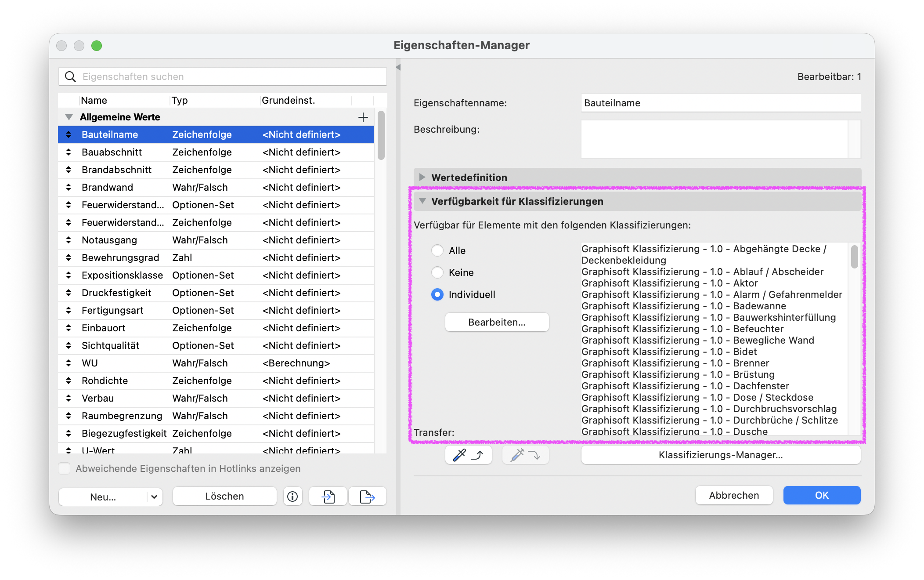Viewport: 924px width, 580px height.
Task: Sort by the Name column header
Action: 125,100
